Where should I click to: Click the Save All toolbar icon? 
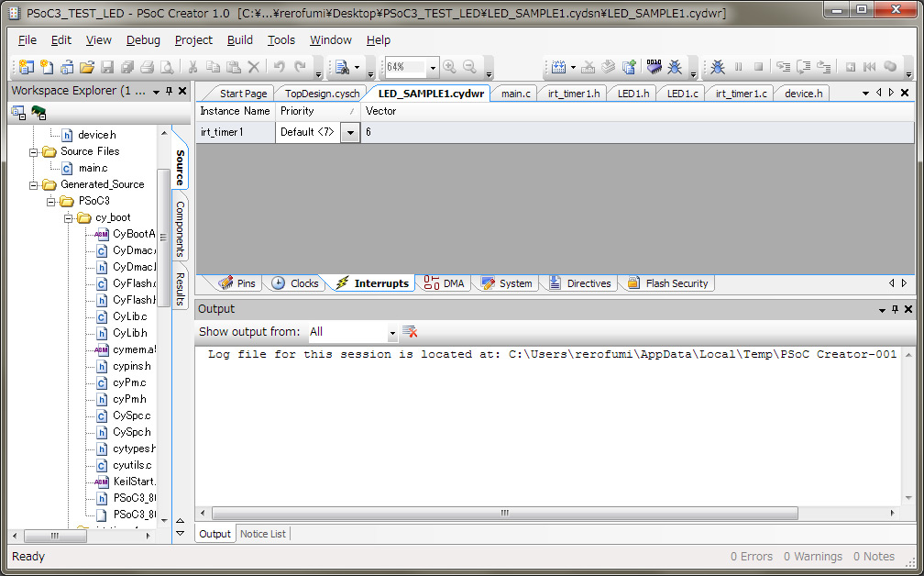click(126, 67)
